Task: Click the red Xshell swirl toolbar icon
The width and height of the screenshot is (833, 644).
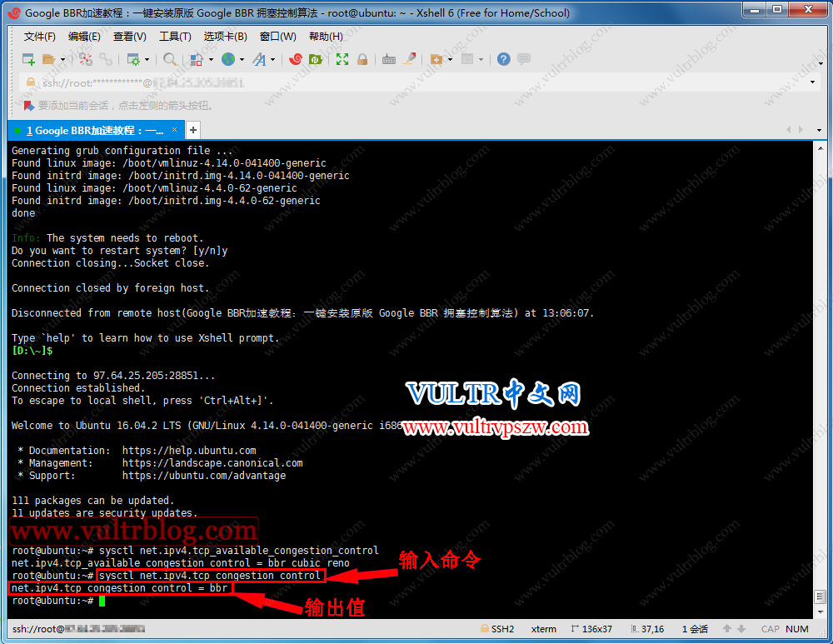Action: [x=296, y=59]
